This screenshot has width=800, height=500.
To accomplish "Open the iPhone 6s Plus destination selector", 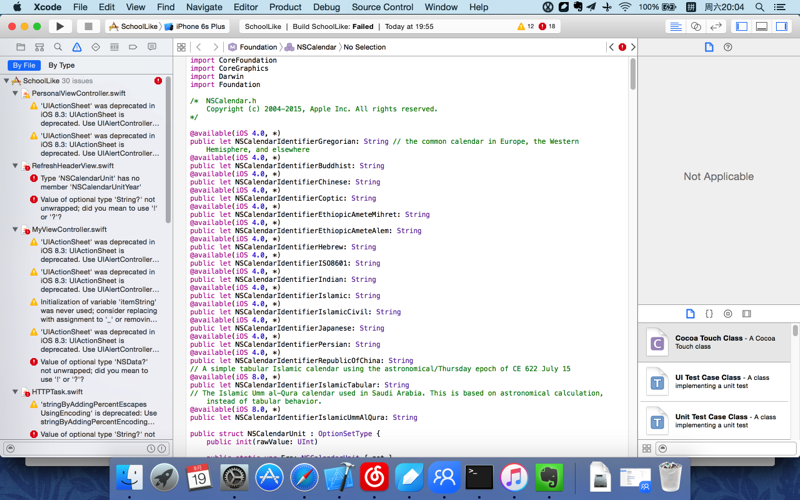I will (195, 27).
